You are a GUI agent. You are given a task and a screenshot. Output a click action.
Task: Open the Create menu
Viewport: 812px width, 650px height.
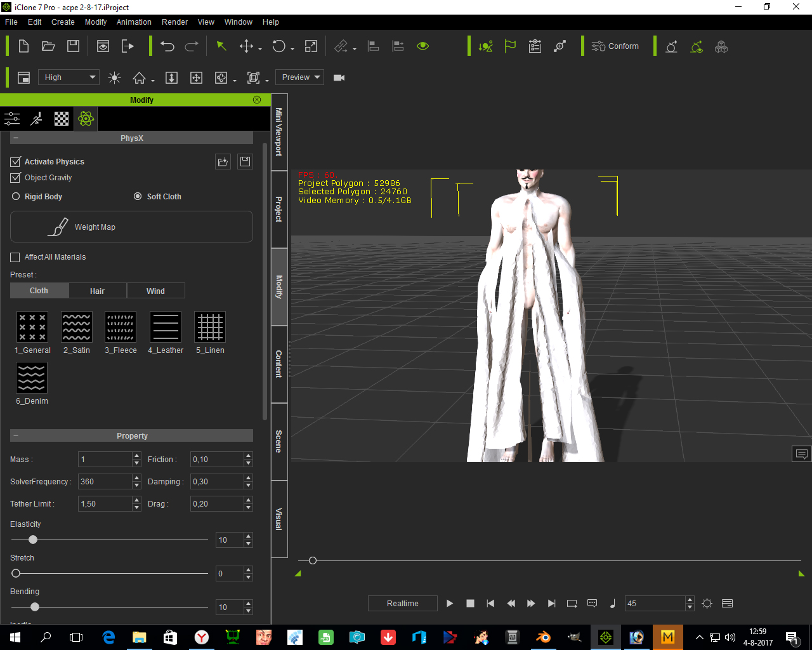(63, 22)
